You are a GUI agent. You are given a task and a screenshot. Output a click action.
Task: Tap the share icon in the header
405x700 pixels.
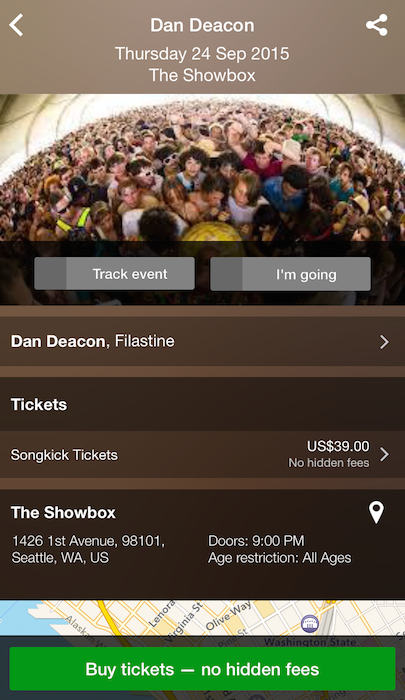(377, 25)
